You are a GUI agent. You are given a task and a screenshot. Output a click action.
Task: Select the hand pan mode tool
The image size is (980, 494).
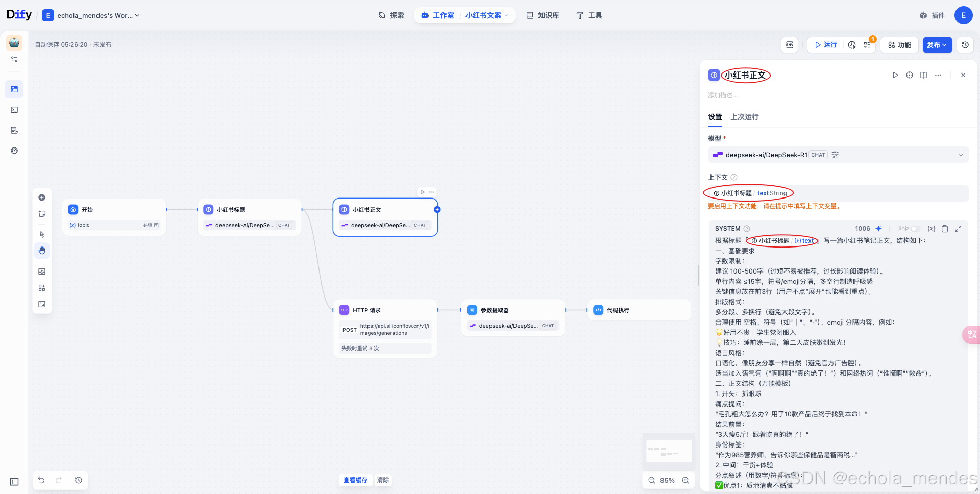point(42,251)
